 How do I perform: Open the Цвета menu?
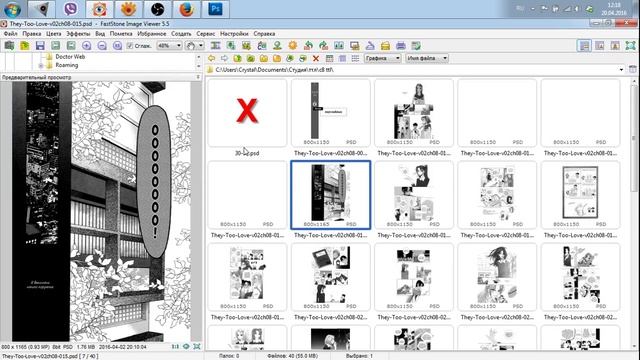click(53, 33)
